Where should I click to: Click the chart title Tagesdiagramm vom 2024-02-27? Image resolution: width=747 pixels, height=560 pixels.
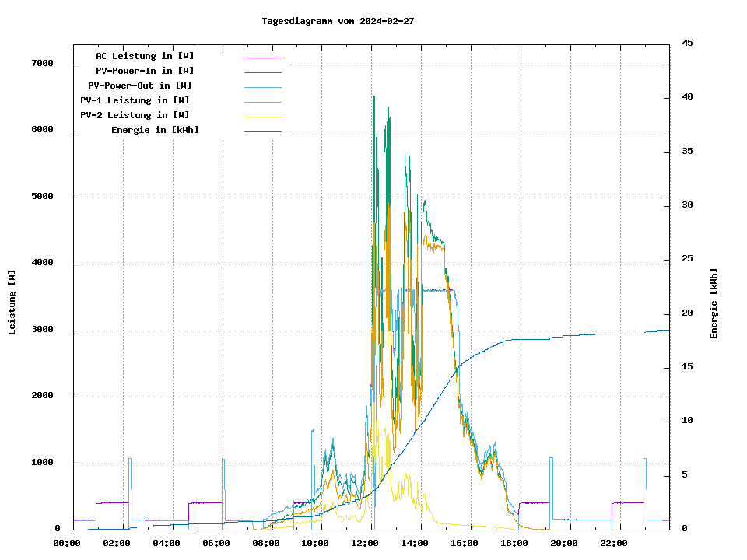(338, 21)
